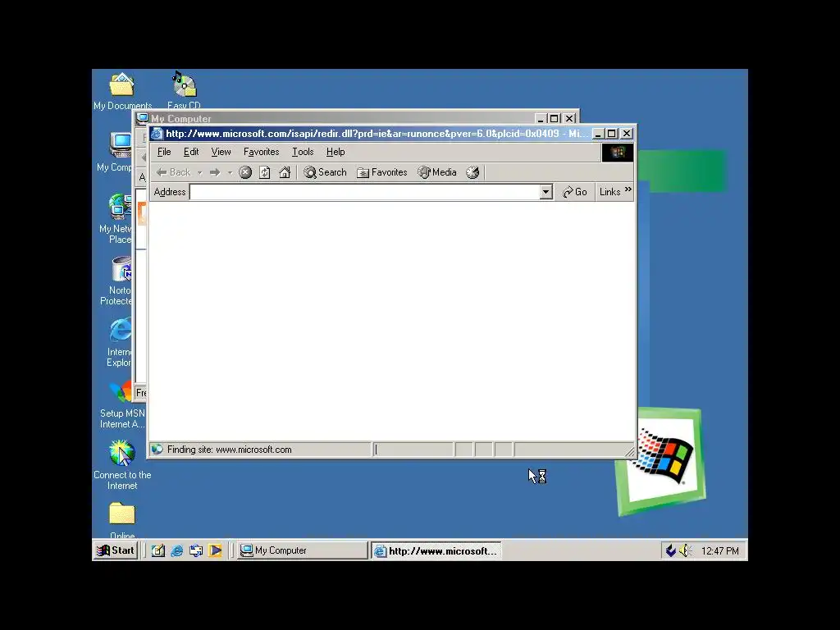Open the Favorites menu in menu bar

(x=261, y=152)
